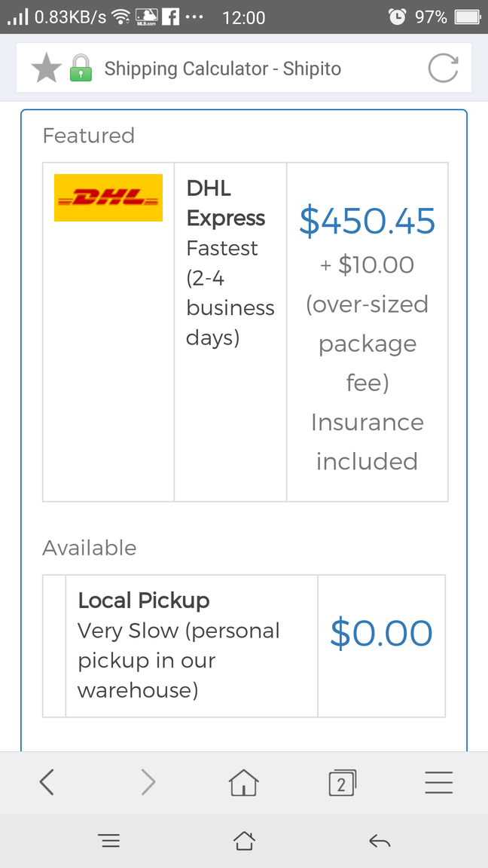This screenshot has width=488, height=868.
Task: Select the DHL logo thumbnail
Action: (108, 197)
